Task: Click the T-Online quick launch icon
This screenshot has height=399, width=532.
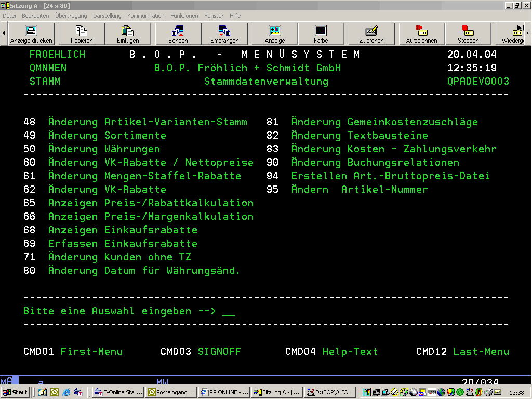Action: click(78, 393)
